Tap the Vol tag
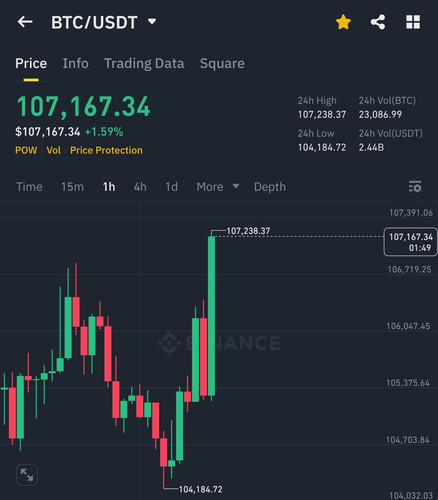This screenshot has height=500, width=438. tap(54, 150)
